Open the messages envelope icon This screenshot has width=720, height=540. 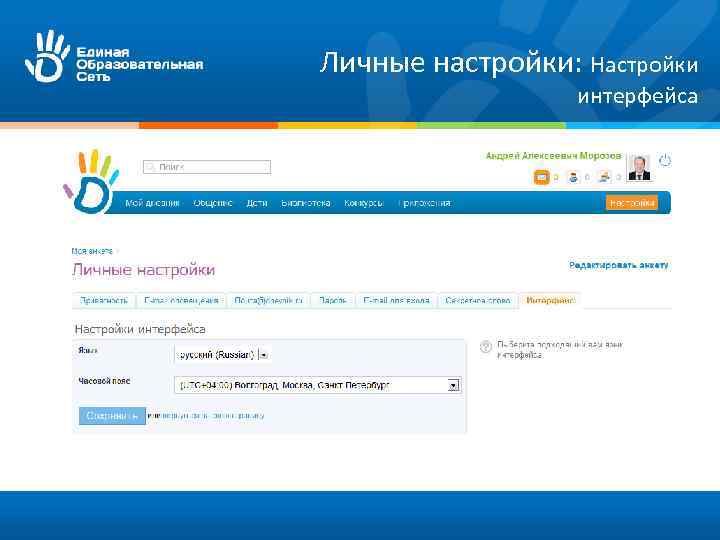click(541, 177)
